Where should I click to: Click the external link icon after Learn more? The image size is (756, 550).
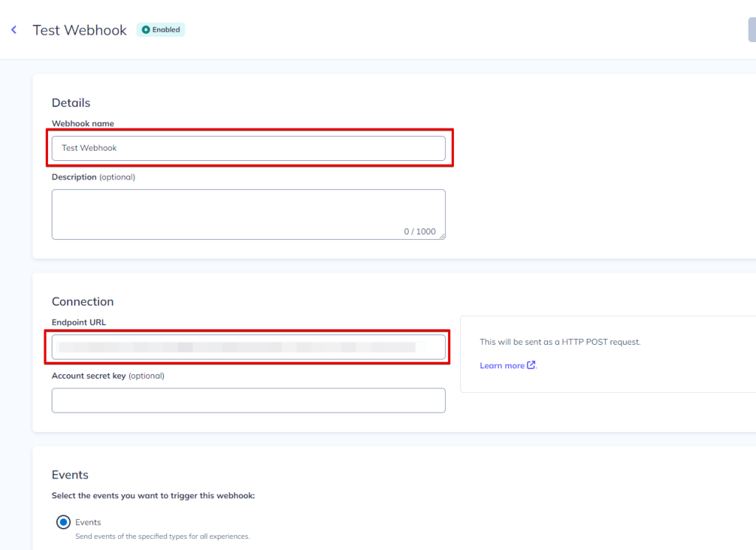point(531,365)
